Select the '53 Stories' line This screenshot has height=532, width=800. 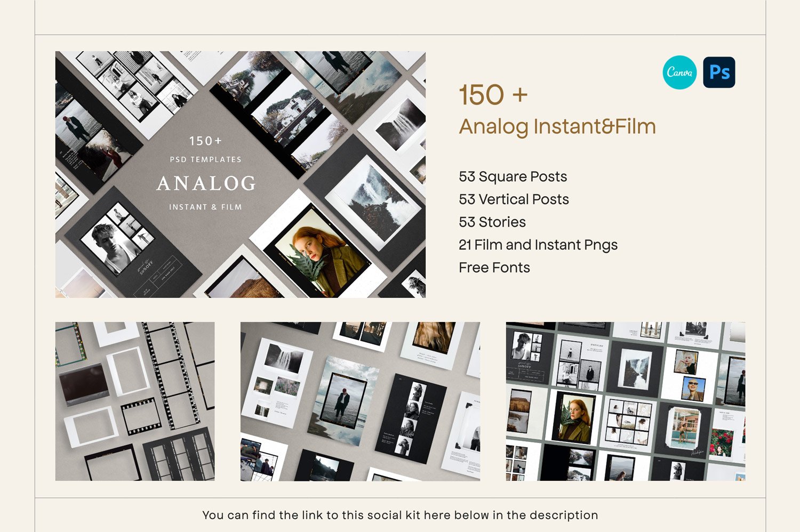coord(492,222)
